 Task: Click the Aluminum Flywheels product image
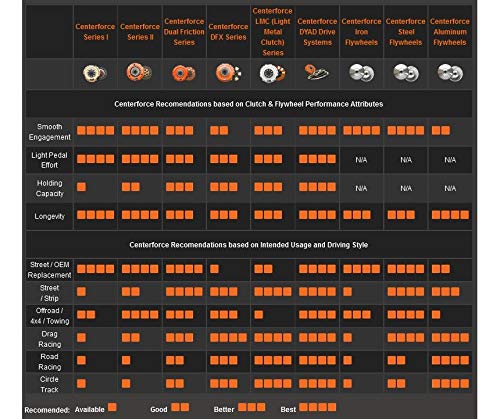450,73
